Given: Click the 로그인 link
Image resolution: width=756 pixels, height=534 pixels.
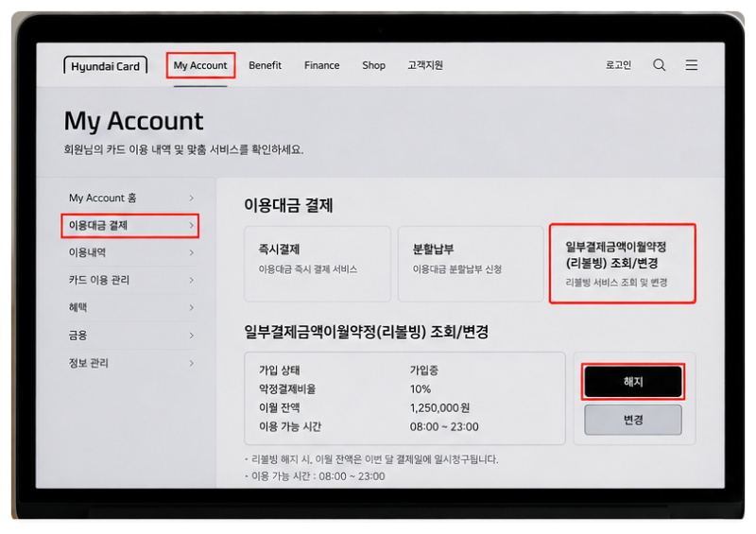Looking at the screenshot, I should (x=618, y=65).
